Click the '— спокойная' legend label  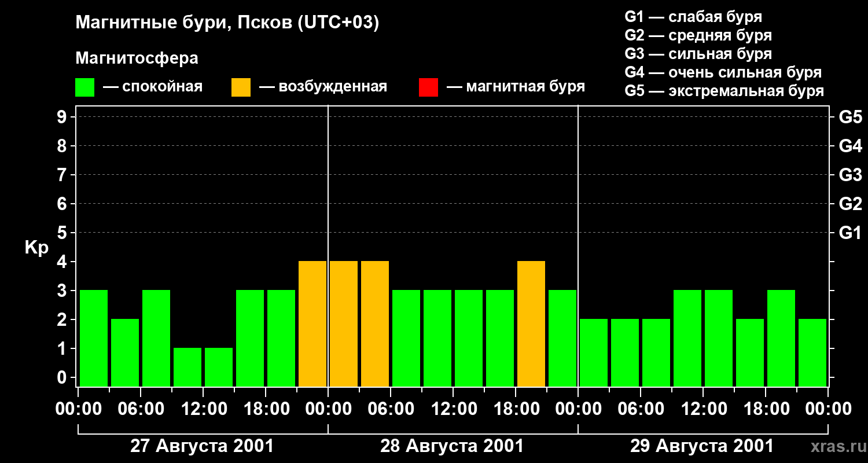(x=153, y=87)
